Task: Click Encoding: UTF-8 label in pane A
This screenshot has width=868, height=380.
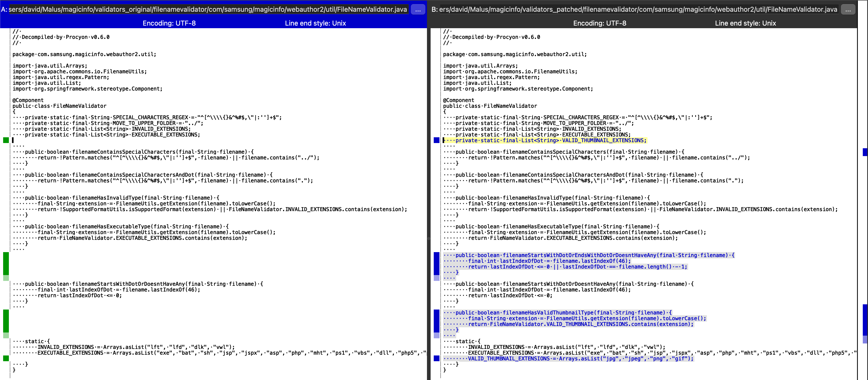Action: (x=169, y=23)
